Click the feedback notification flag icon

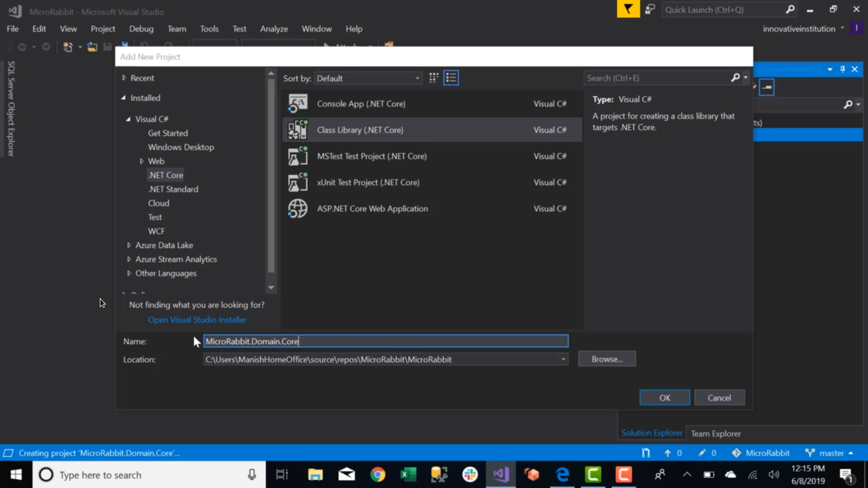pyautogui.click(x=628, y=9)
